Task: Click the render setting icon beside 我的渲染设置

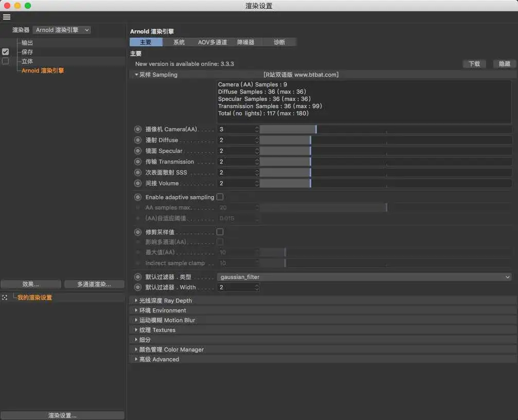Action: coord(5,297)
